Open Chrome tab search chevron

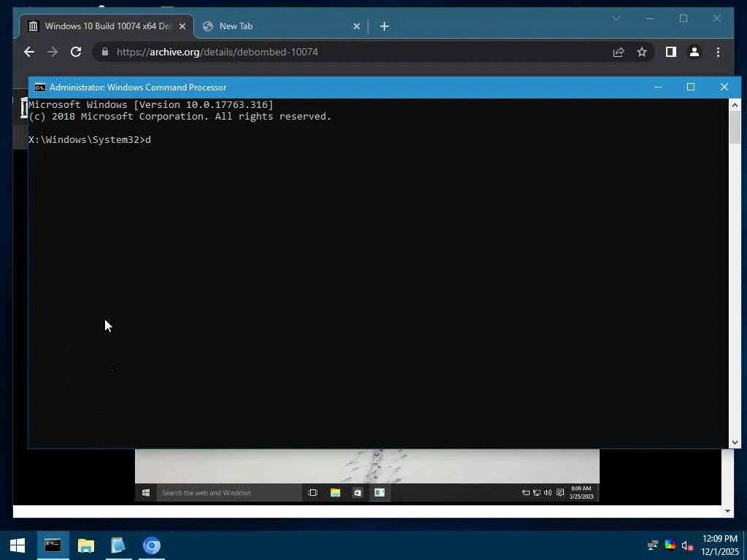pyautogui.click(x=616, y=18)
